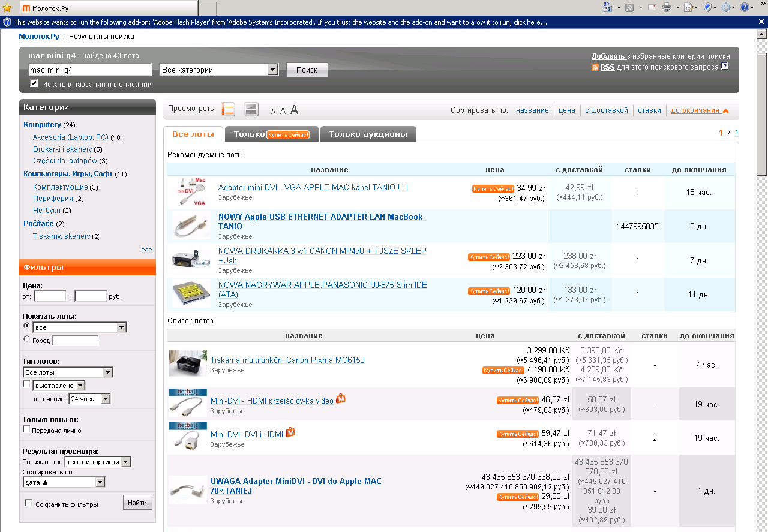Image resolution: width=768 pixels, height=532 pixels.
Task: Open the 'текст и картинки' display dropdown
Action: click(98, 462)
